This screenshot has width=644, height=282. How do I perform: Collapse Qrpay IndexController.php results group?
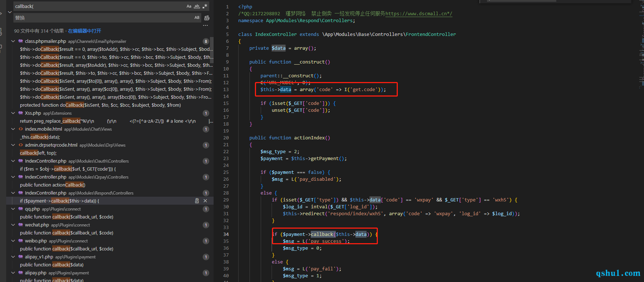pos(13,177)
